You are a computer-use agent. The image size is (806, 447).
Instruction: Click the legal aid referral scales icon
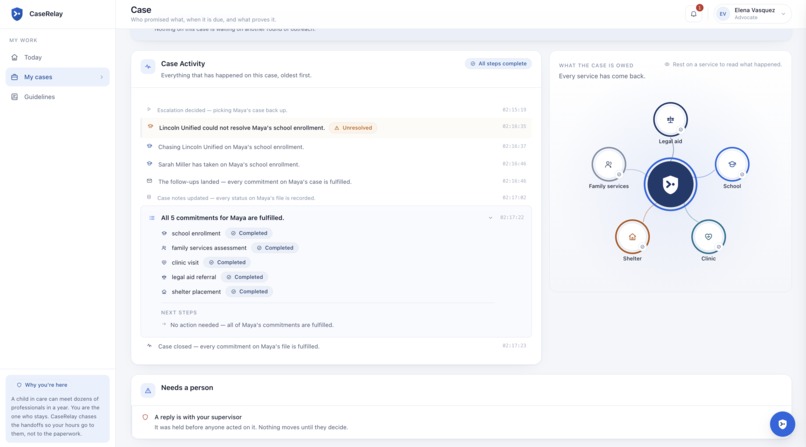[x=164, y=277]
